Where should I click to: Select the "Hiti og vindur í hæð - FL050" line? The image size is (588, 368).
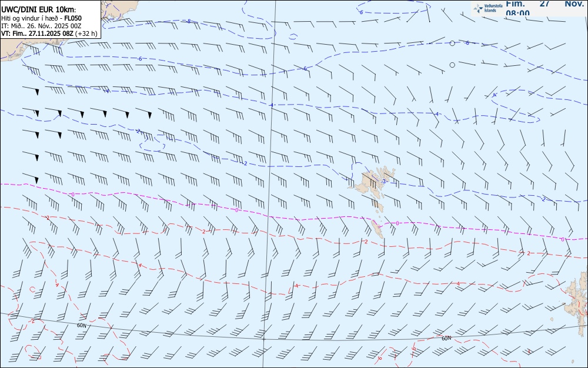click(41, 18)
